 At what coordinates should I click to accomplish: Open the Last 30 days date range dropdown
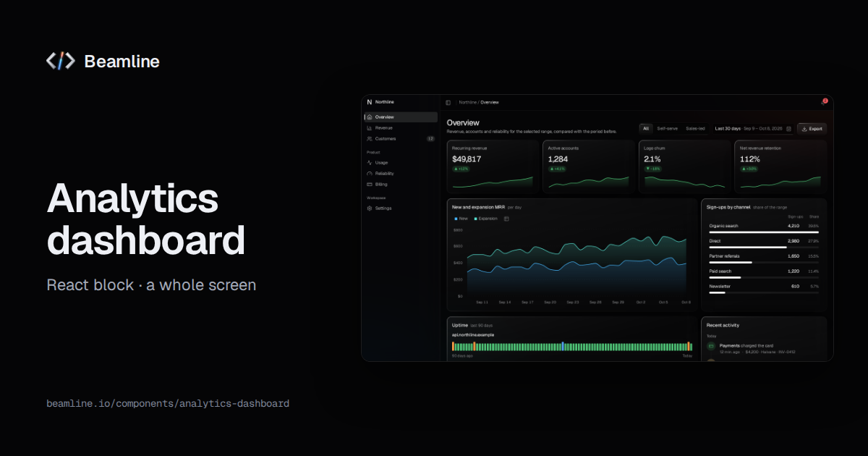click(752, 129)
